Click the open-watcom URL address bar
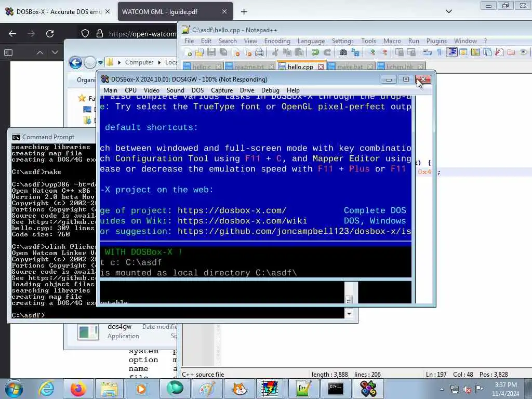This screenshot has height=399, width=532. tap(142, 34)
